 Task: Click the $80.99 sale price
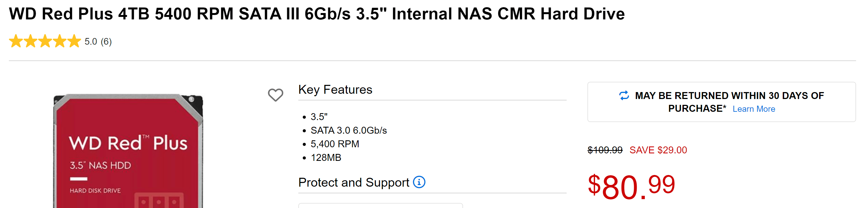point(631,186)
